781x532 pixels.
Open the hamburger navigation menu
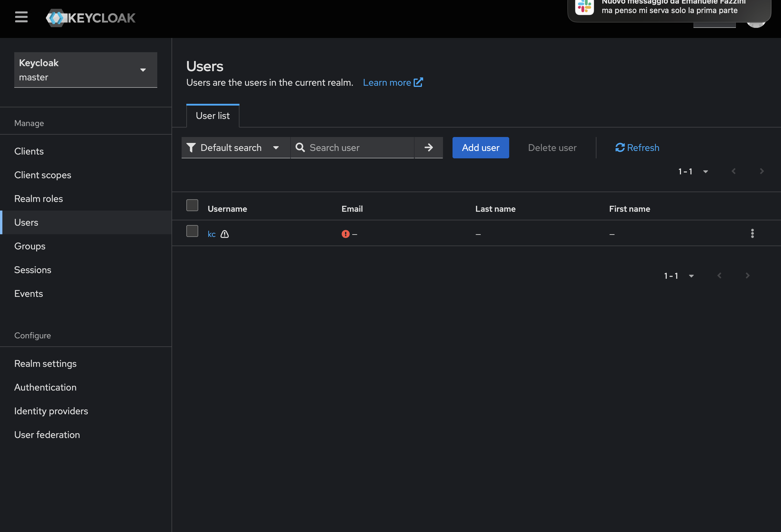click(x=21, y=17)
